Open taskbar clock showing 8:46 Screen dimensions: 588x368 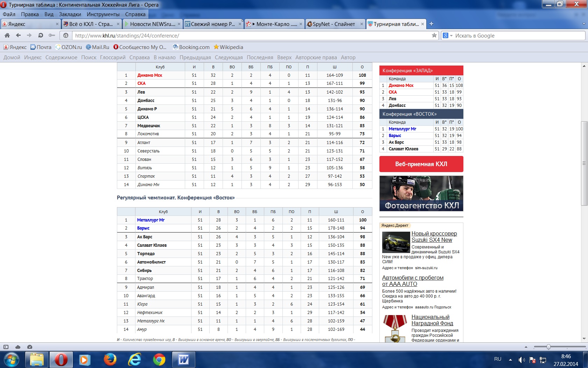[566, 360]
